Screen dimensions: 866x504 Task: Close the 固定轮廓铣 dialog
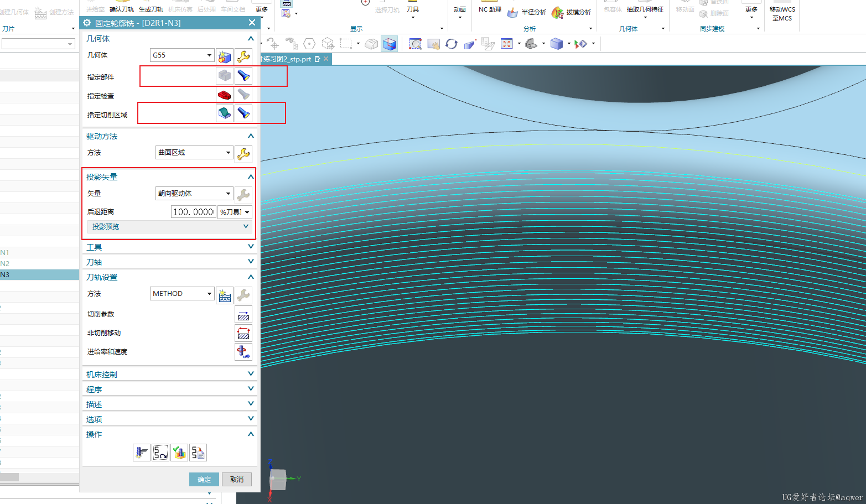coord(252,23)
